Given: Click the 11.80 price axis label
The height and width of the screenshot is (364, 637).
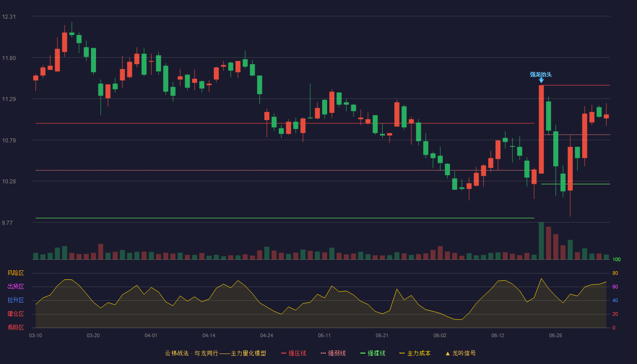Looking at the screenshot, I should (x=9, y=58).
